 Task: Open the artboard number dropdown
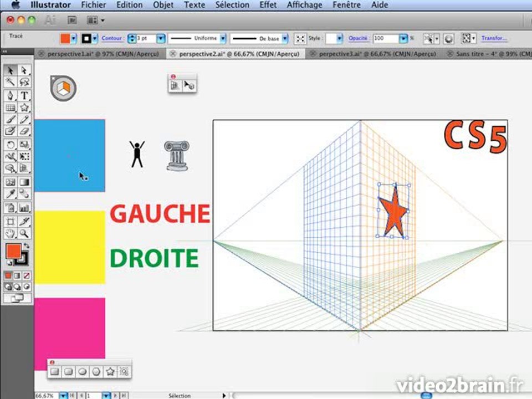pyautogui.click(x=106, y=395)
